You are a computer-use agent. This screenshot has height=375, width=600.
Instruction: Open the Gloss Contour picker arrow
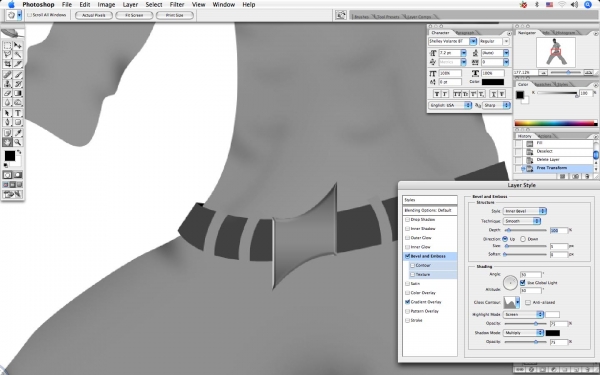tap(517, 302)
